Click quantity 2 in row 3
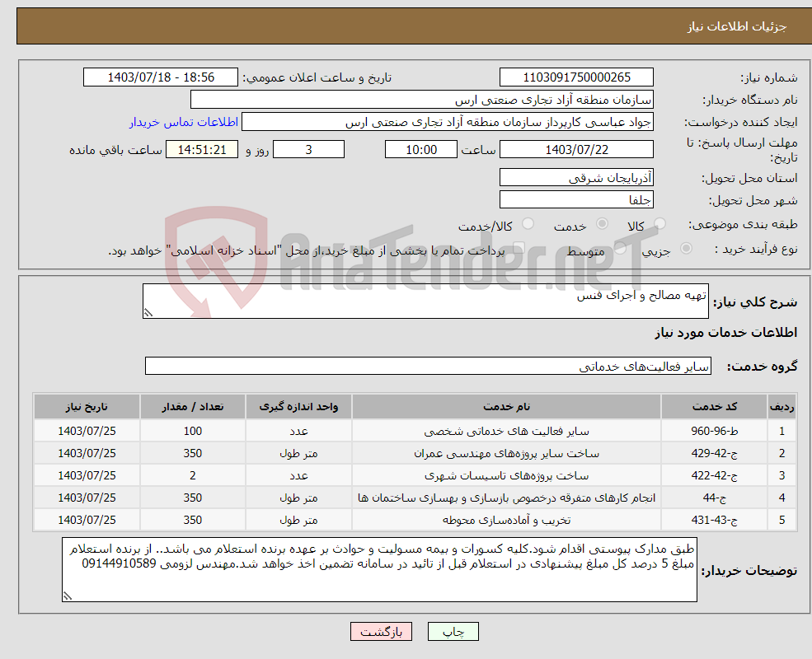The height and width of the screenshot is (659, 812). click(x=193, y=475)
